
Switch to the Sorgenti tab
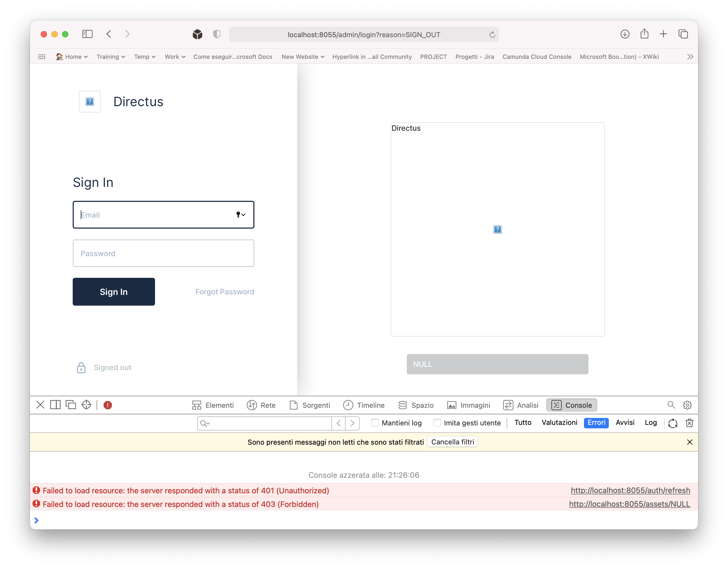[310, 405]
